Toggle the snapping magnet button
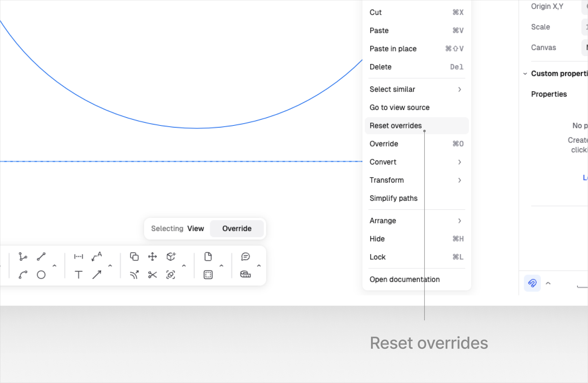 point(532,283)
